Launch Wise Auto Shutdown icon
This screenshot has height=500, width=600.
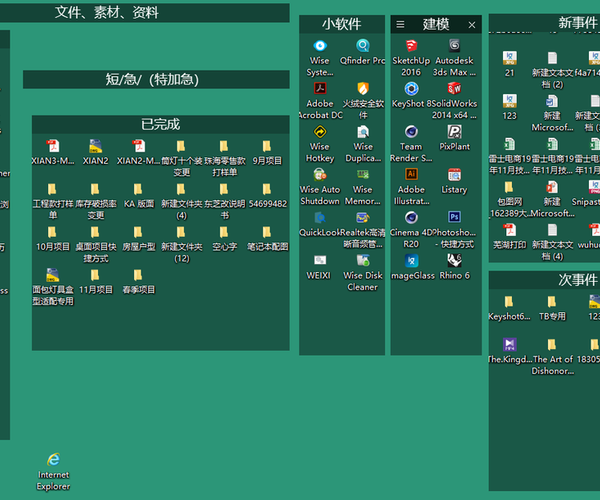(320, 175)
